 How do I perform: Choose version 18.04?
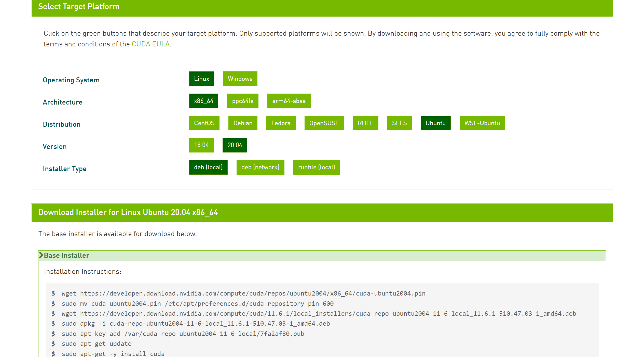coord(201,145)
